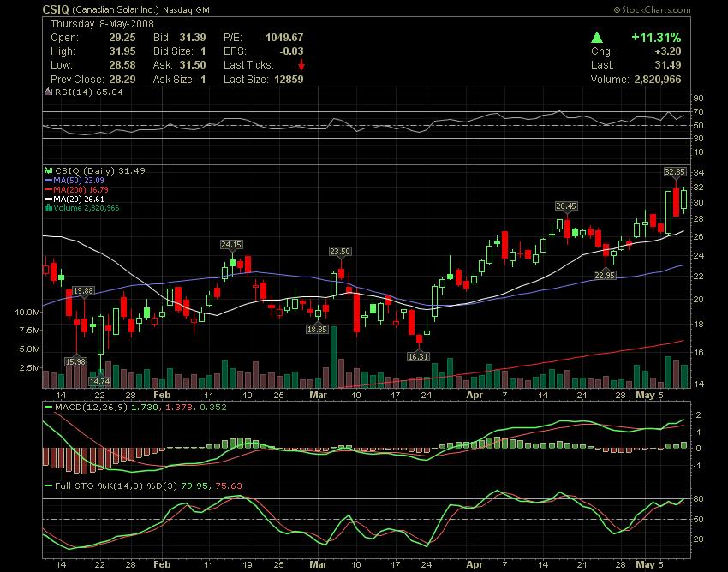
Task: Click the date Thursday 8-May-2008
Action: coord(102,24)
